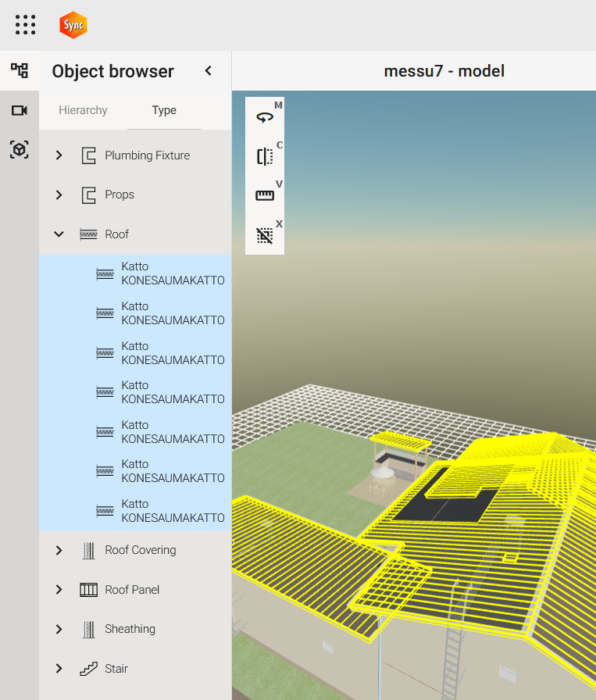Toggle the hide selection tool
596x700 pixels.
click(x=265, y=235)
